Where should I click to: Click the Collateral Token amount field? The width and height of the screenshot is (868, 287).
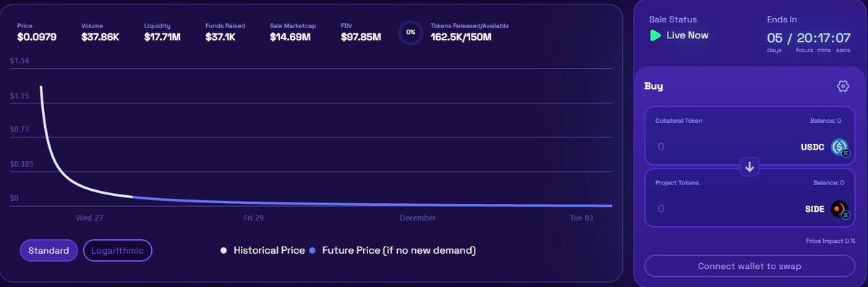pyautogui.click(x=723, y=147)
